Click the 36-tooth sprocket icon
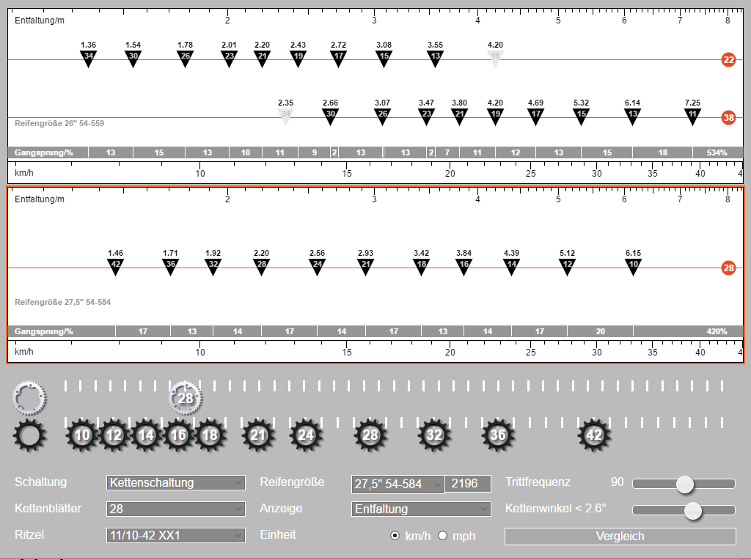751x560 pixels. (x=498, y=435)
